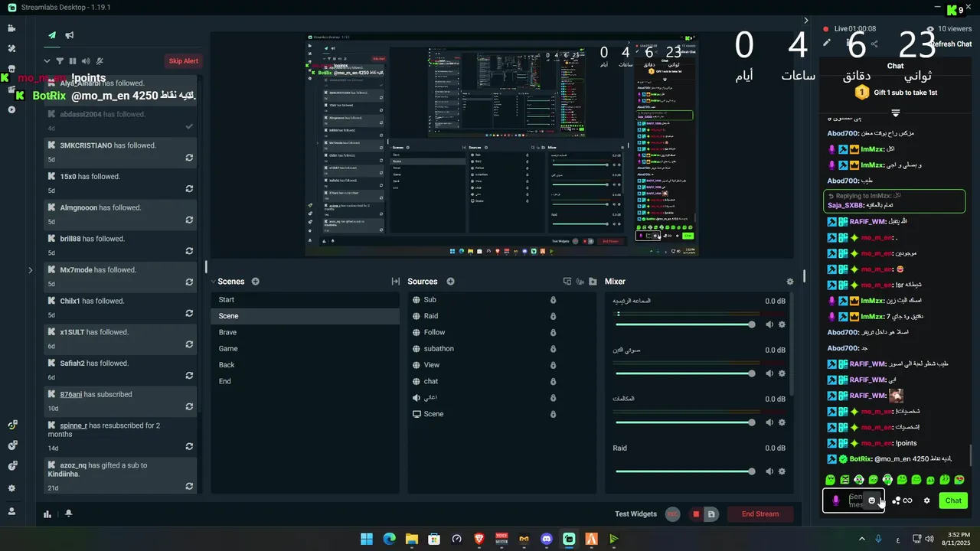980x551 pixels.
Task: Select the End scene
Action: [305, 381]
